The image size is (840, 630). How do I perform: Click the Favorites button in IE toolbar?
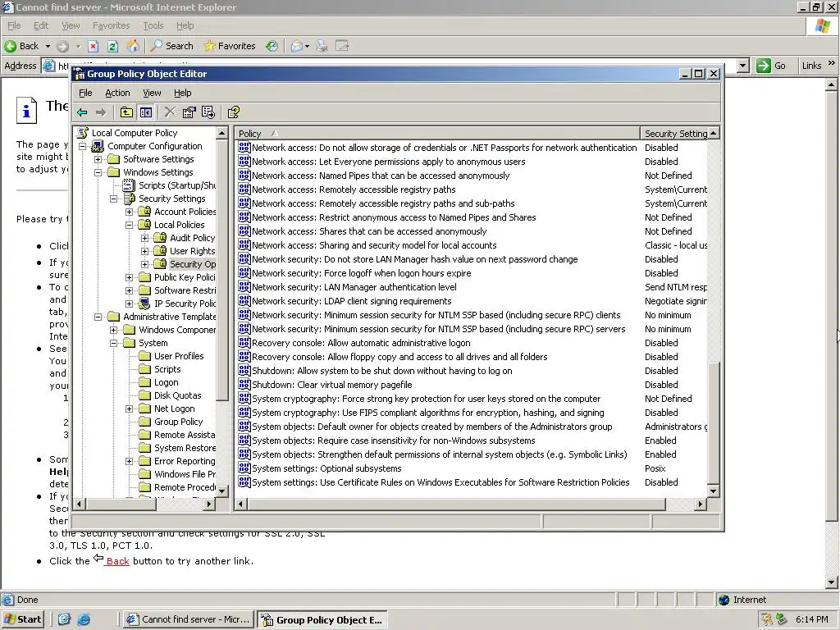pyautogui.click(x=230, y=46)
